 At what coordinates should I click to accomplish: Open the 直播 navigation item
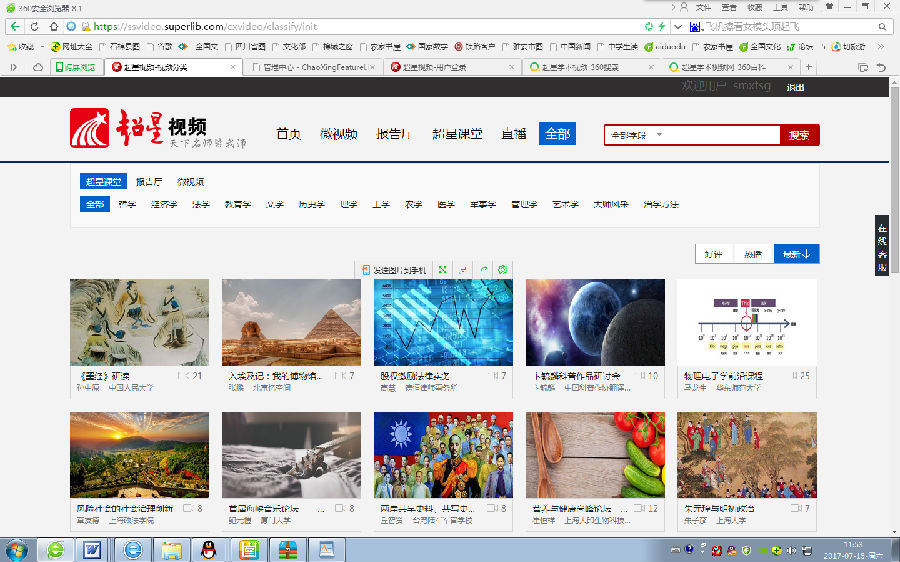pos(514,134)
